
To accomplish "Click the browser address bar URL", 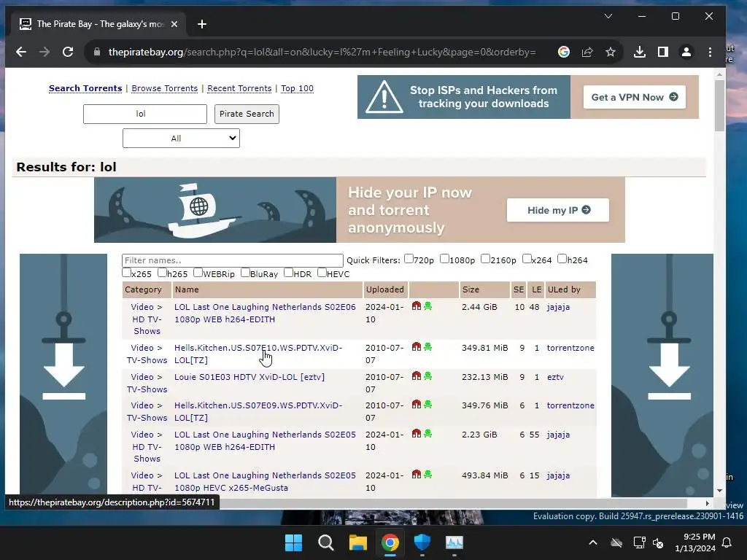I will (x=322, y=52).
